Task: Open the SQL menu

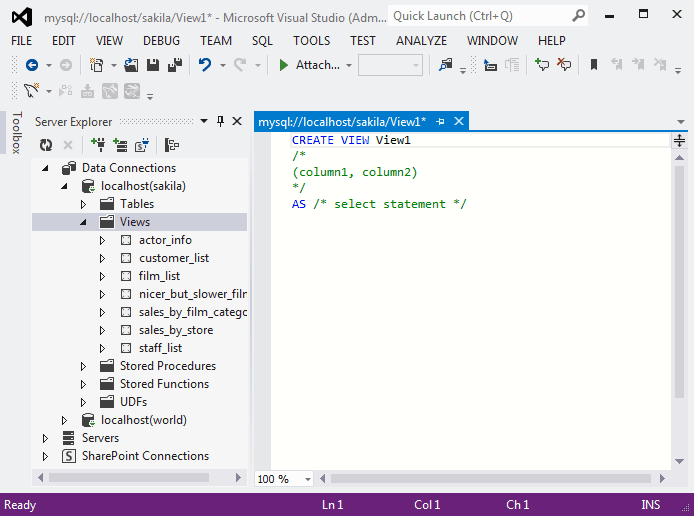Action: (262, 41)
